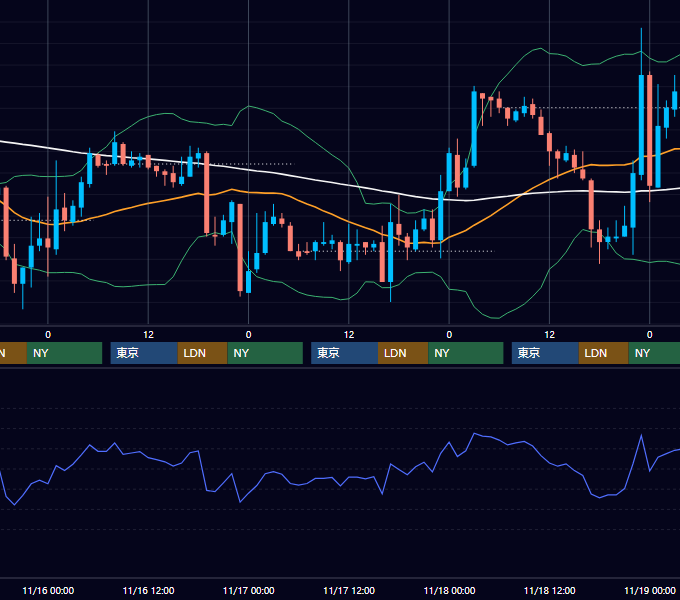The width and height of the screenshot is (680, 600).
Task: Select the NY session block spanning 11/19 00:00
Action: 654,353
